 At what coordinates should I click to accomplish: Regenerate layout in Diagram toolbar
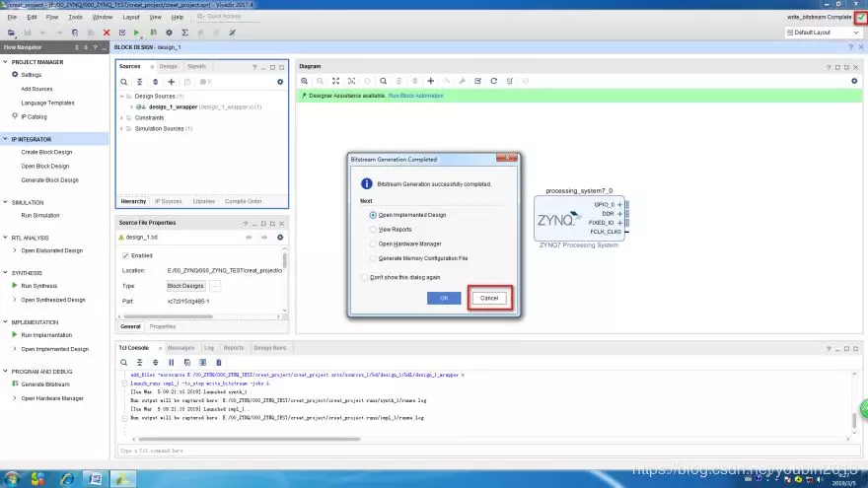pos(494,81)
